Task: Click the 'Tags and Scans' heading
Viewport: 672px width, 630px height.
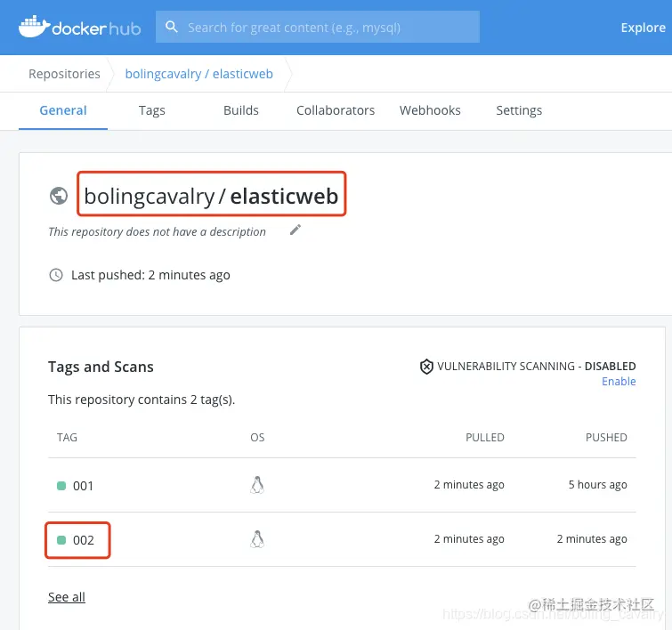Action: [x=101, y=367]
